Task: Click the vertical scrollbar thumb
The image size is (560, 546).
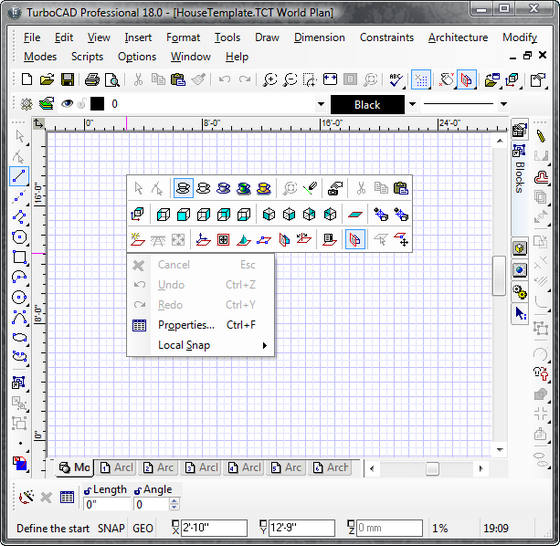Action: pos(499,276)
